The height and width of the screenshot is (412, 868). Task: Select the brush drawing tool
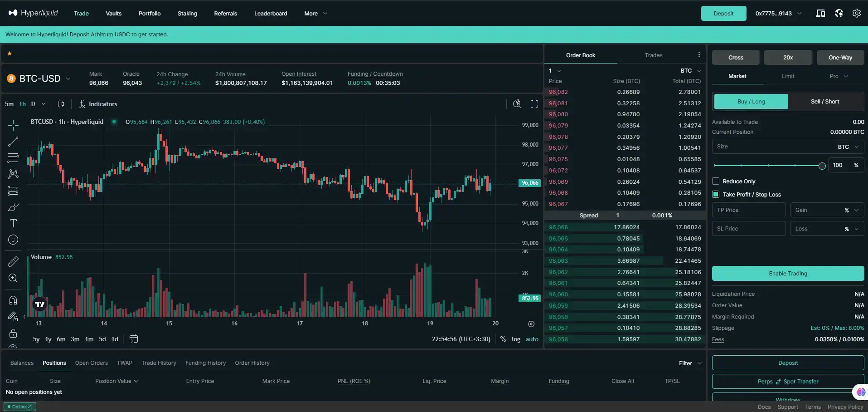pyautogui.click(x=13, y=207)
